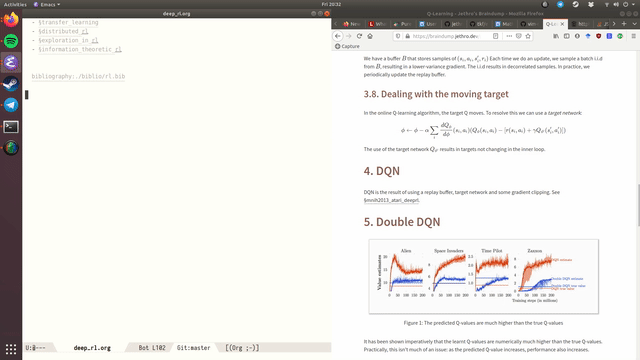Switch to the jeth GitHub tab
The height and width of the screenshot is (360, 640).
click(x=453, y=24)
